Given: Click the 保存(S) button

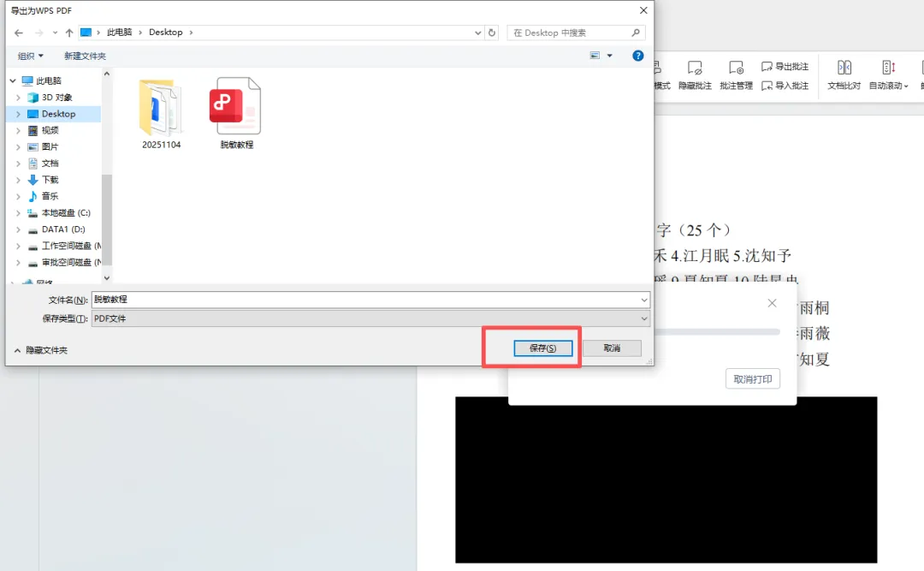Looking at the screenshot, I should click(x=542, y=348).
